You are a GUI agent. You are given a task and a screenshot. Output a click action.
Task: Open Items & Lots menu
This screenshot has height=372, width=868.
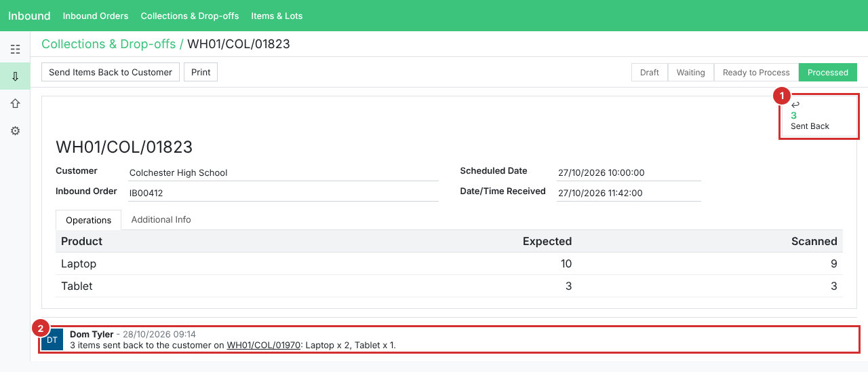tap(277, 16)
